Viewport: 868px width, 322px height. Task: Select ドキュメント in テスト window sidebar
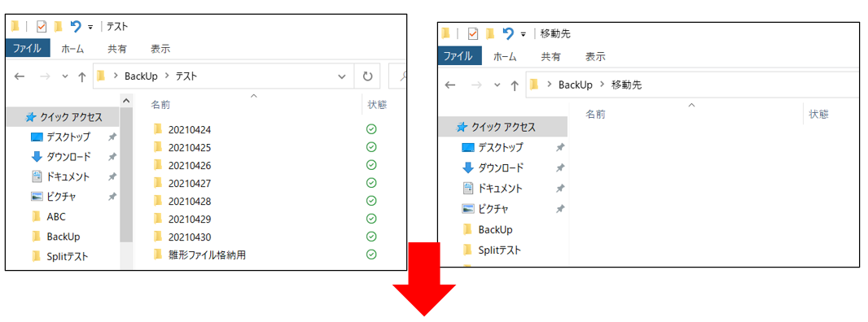pos(68,177)
